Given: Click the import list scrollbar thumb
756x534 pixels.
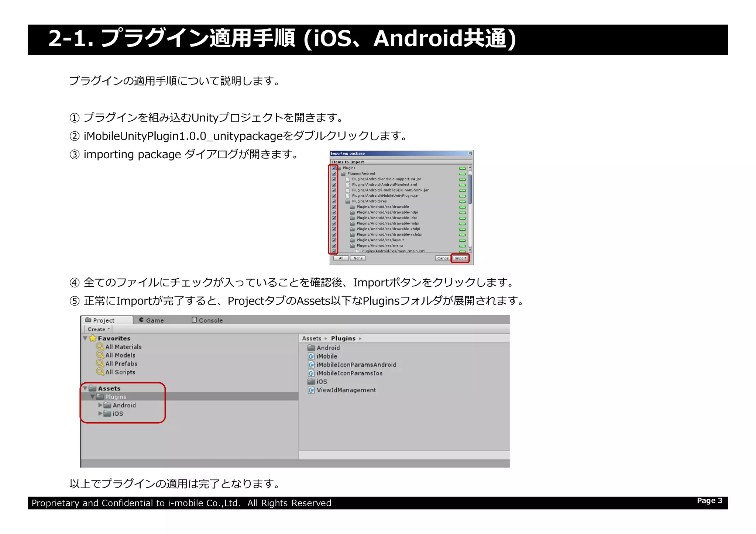Looking at the screenshot, I should click(470, 189).
